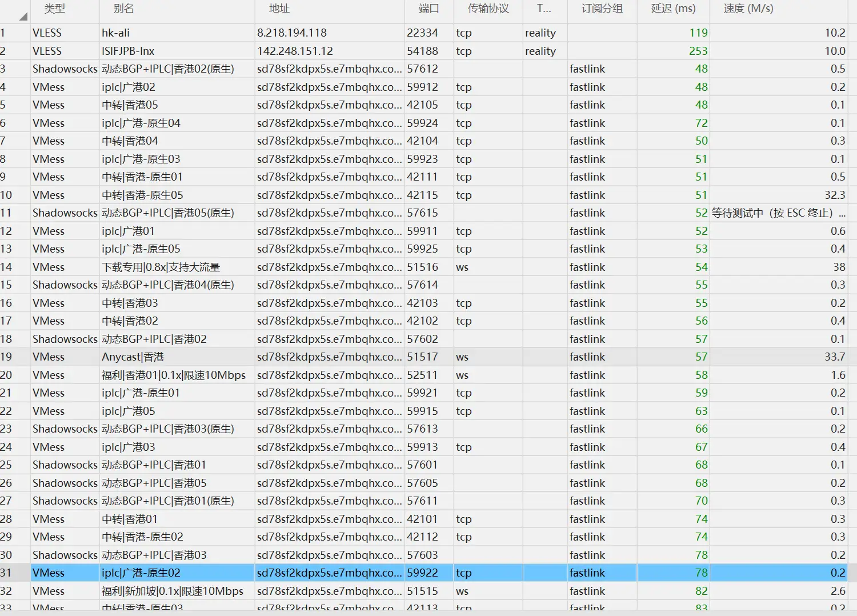This screenshot has height=616, width=857.
Task: Sort by the 地址 column header
Action: coord(279,9)
